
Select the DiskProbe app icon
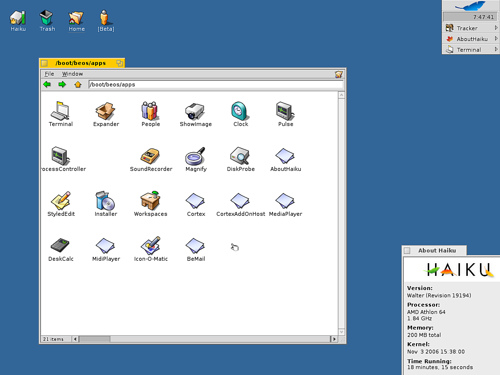tap(240, 156)
